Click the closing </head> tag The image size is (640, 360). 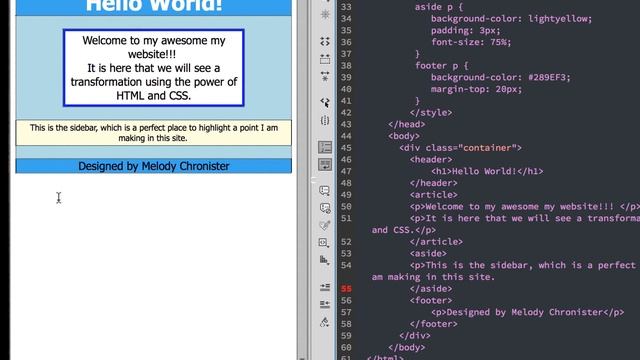coord(407,124)
